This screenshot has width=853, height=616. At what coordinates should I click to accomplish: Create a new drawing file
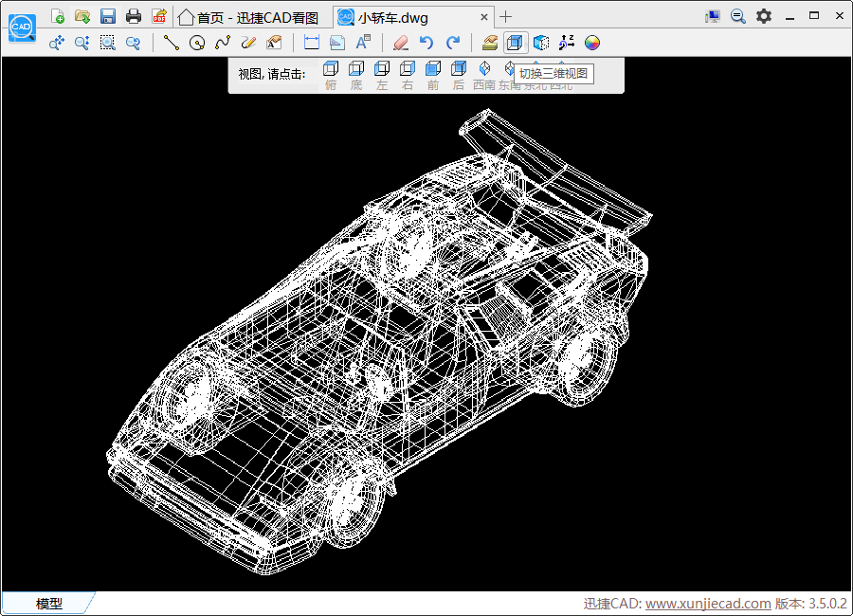tap(57, 16)
